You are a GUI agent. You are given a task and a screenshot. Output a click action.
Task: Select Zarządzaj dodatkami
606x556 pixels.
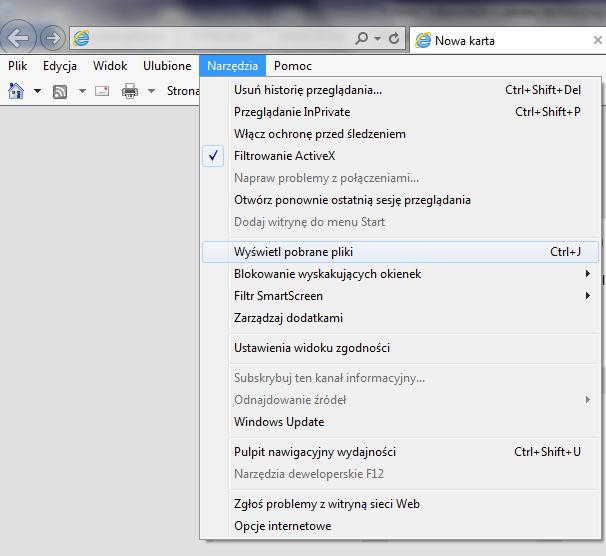click(x=400, y=318)
